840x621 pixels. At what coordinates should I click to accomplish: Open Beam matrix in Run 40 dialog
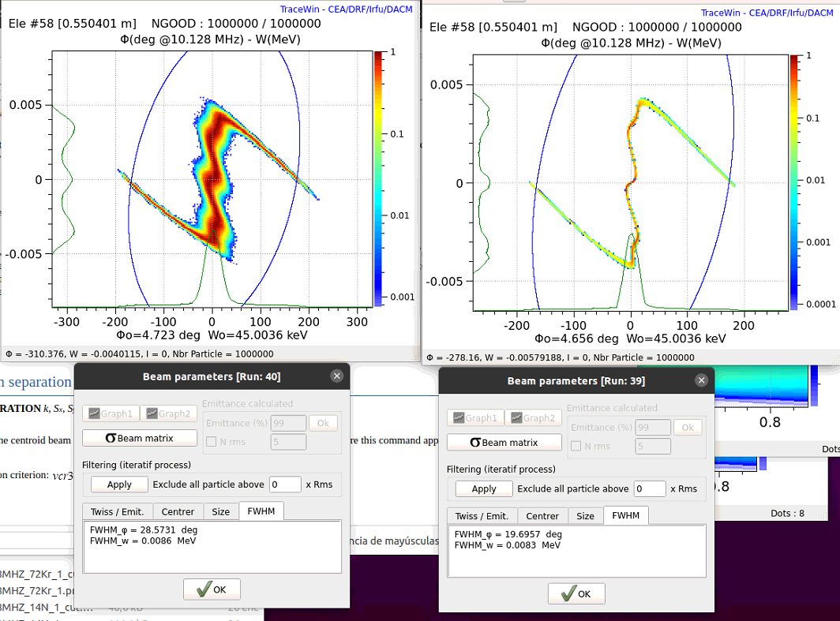[x=140, y=438]
